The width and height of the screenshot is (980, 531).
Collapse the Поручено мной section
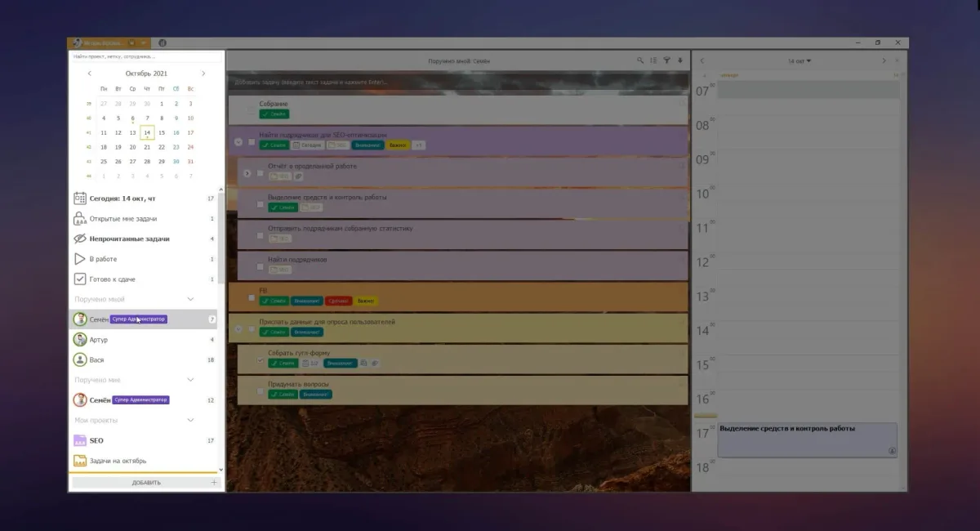click(190, 300)
